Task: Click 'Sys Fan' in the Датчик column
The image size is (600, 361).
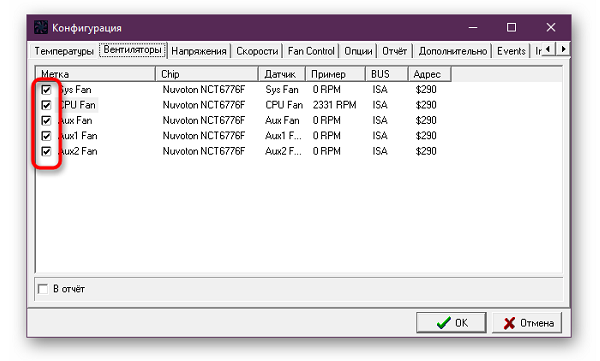Action: coord(282,90)
